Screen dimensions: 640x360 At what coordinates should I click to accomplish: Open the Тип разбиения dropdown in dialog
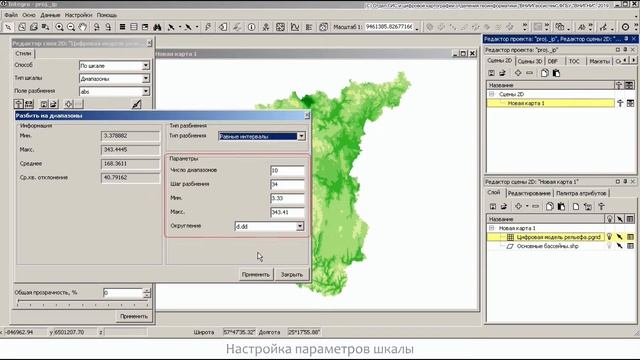(301, 136)
